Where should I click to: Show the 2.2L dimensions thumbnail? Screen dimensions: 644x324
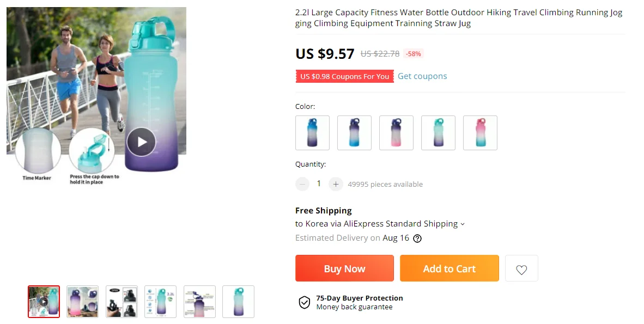point(160,302)
